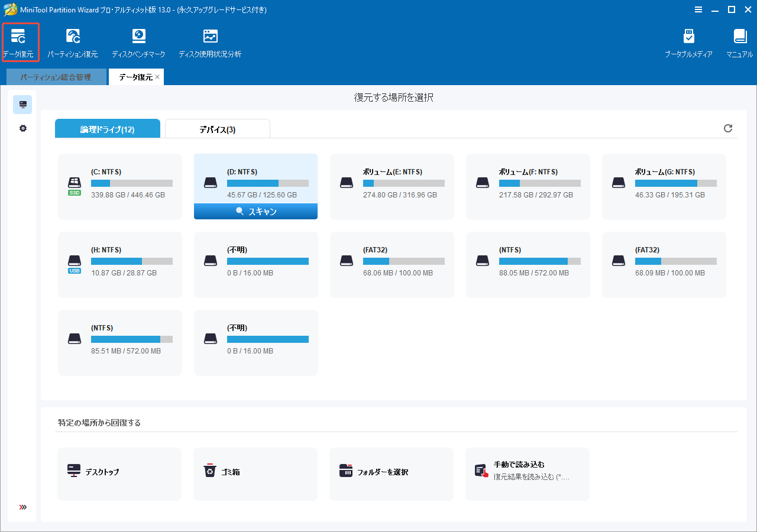Open the マニュアル (Manual)
The image size is (757, 532).
(x=739, y=41)
